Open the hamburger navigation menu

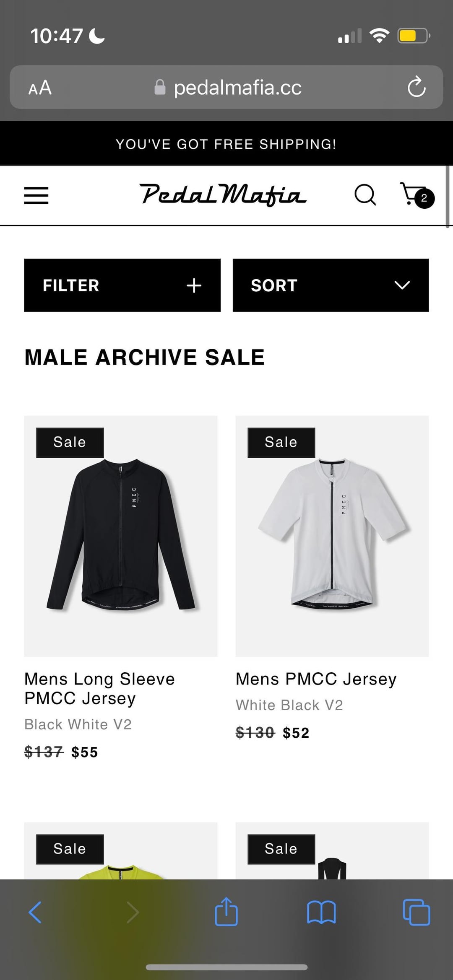[36, 195]
